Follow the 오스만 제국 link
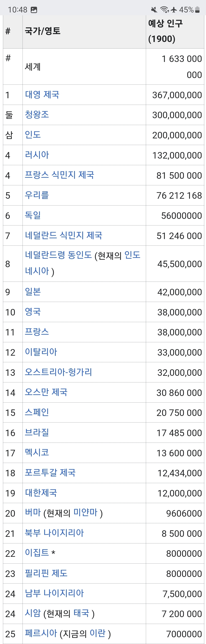 pos(46,392)
